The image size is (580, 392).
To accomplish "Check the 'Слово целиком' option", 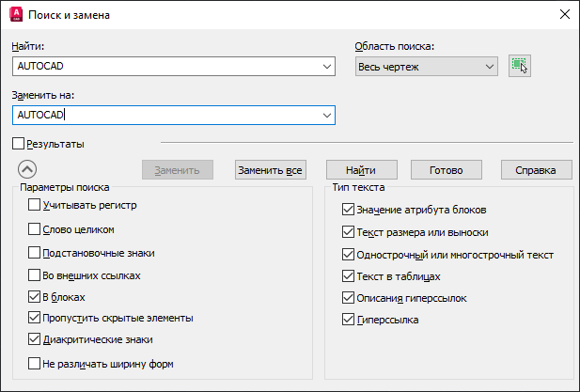I will (35, 228).
